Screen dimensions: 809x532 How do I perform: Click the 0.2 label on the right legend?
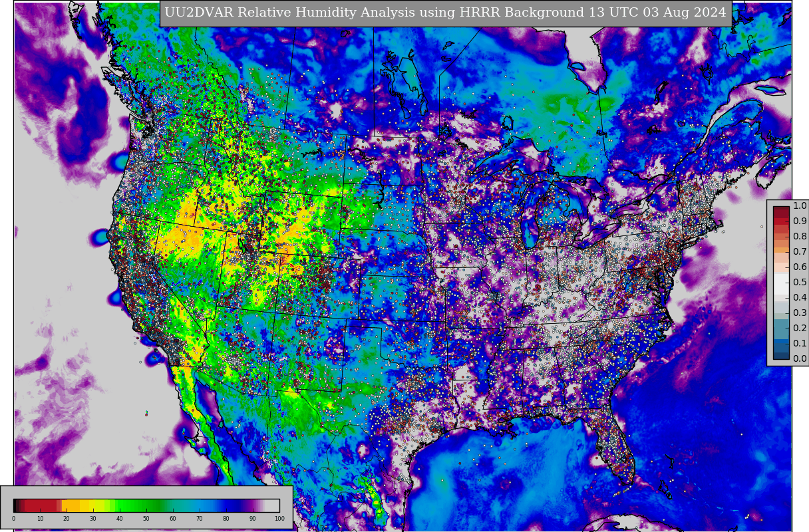point(800,329)
